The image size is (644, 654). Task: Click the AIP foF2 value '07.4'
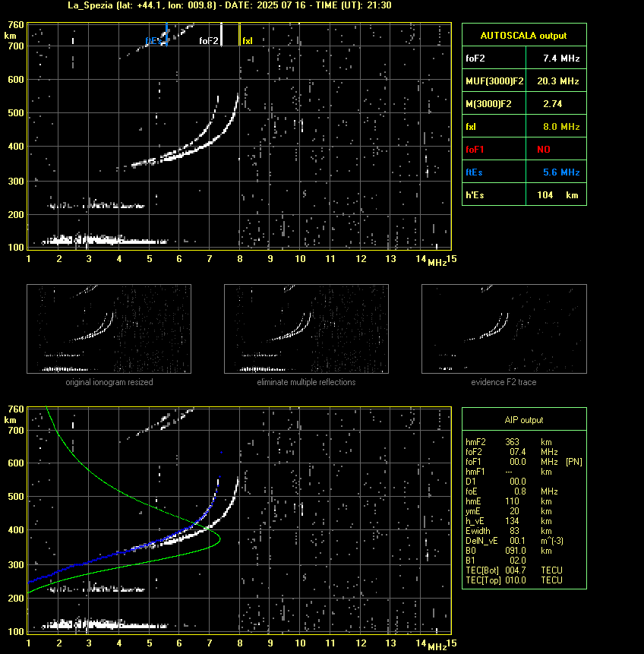pyautogui.click(x=518, y=452)
